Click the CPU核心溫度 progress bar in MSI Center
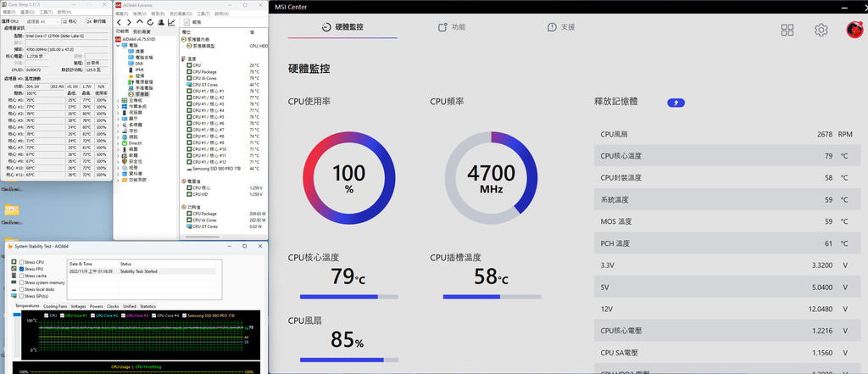Viewport: 868px width, 374px height. [348, 297]
